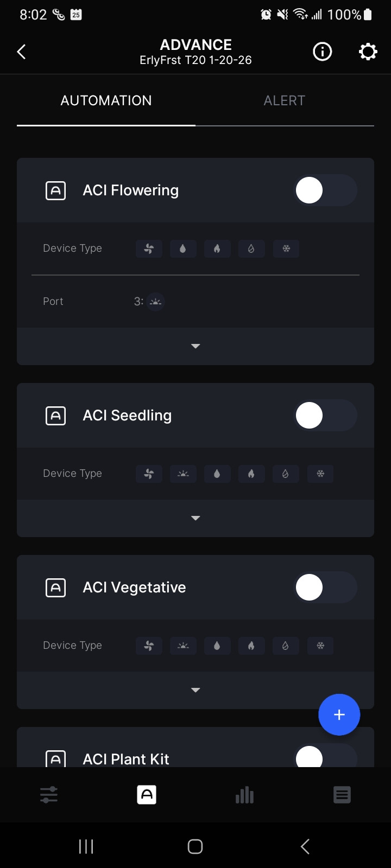391x868 pixels.
Task: Open settings gear icon
Action: (368, 52)
